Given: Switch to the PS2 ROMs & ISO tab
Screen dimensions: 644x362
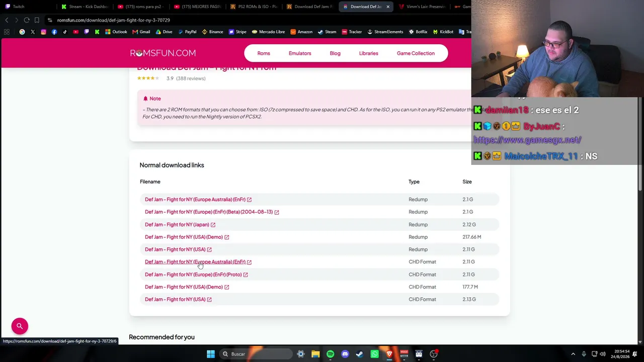Looking at the screenshot, I should click(x=254, y=7).
